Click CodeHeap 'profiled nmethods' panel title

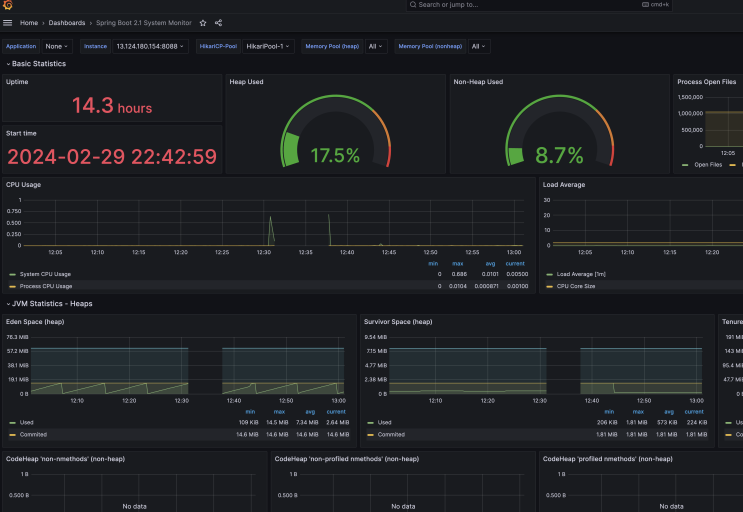coord(607,459)
